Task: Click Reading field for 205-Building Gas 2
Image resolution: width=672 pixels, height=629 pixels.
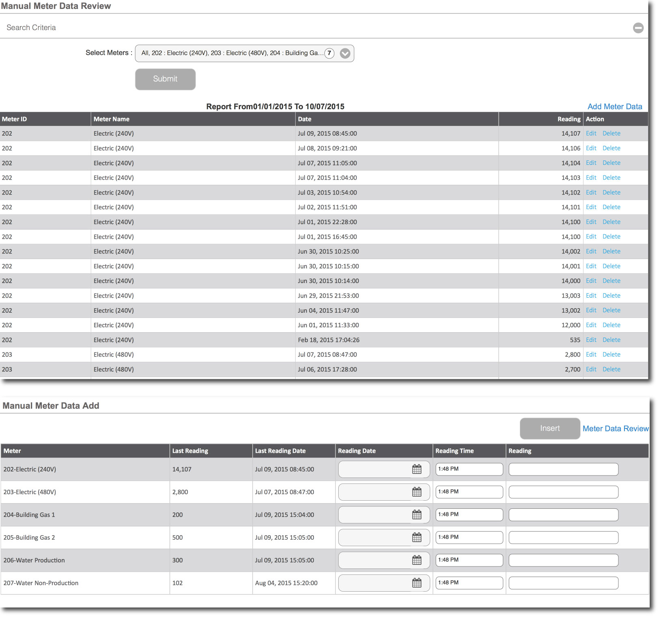Action: click(564, 537)
